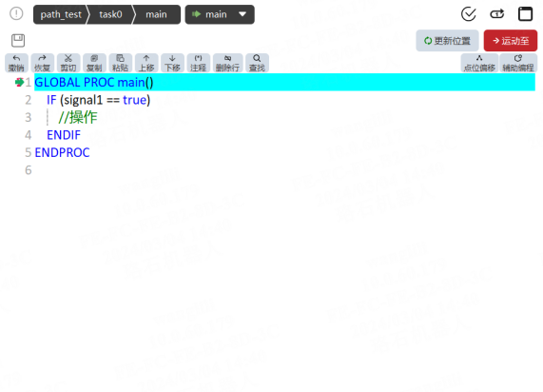Select the path_test breadcrumb
The height and width of the screenshot is (392, 543).
[61, 14]
